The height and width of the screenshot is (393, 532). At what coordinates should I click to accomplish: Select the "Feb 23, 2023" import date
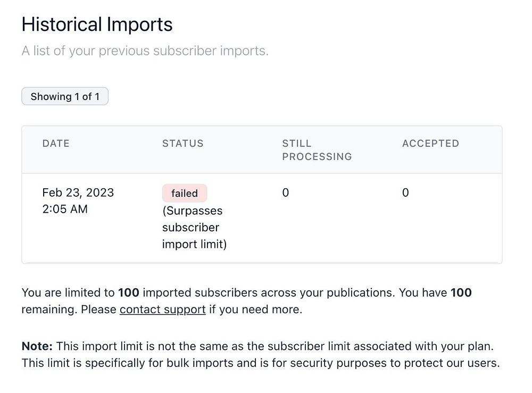click(x=78, y=193)
